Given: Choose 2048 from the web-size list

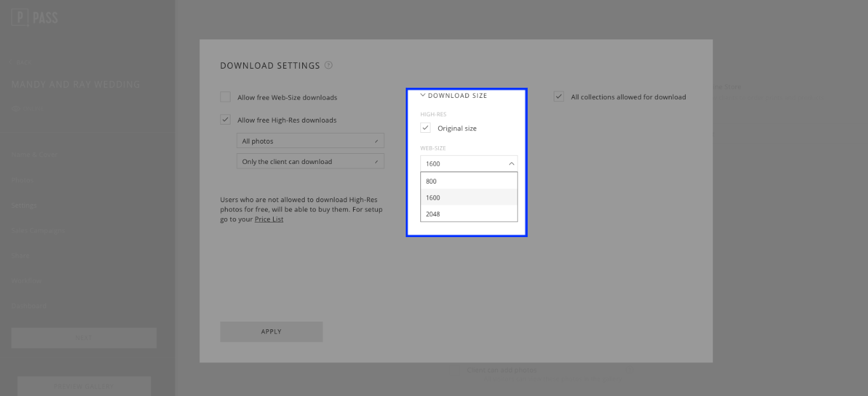Looking at the screenshot, I should (469, 214).
